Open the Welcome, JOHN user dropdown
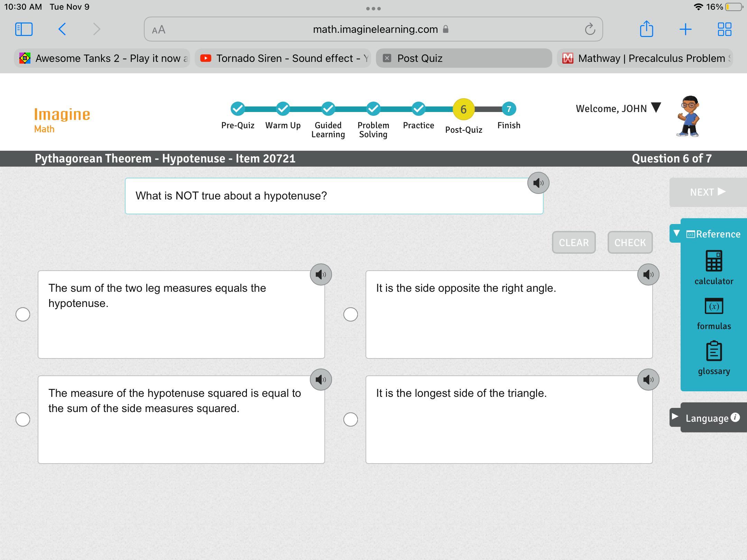Viewport: 747px width, 560px height. tap(656, 108)
